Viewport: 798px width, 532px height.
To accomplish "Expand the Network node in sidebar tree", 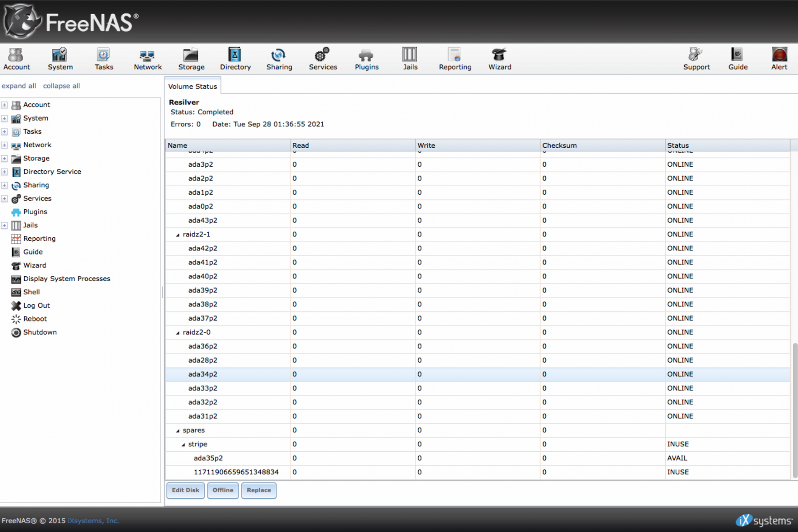I will click(4, 145).
